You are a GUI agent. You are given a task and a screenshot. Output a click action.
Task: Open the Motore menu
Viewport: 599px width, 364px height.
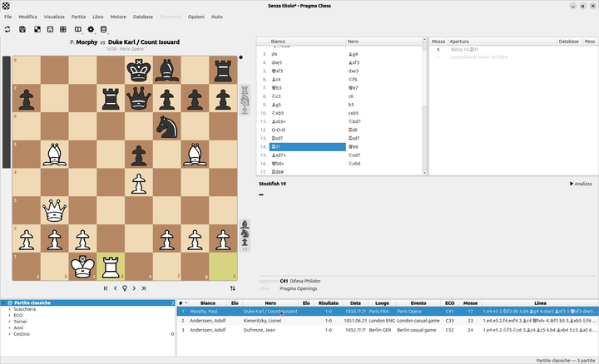[x=118, y=17]
